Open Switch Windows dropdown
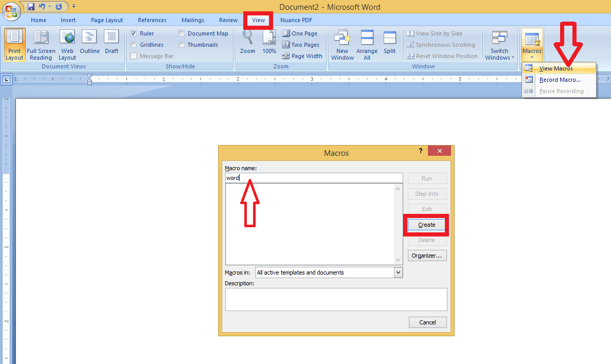The image size is (611, 364). point(499,45)
